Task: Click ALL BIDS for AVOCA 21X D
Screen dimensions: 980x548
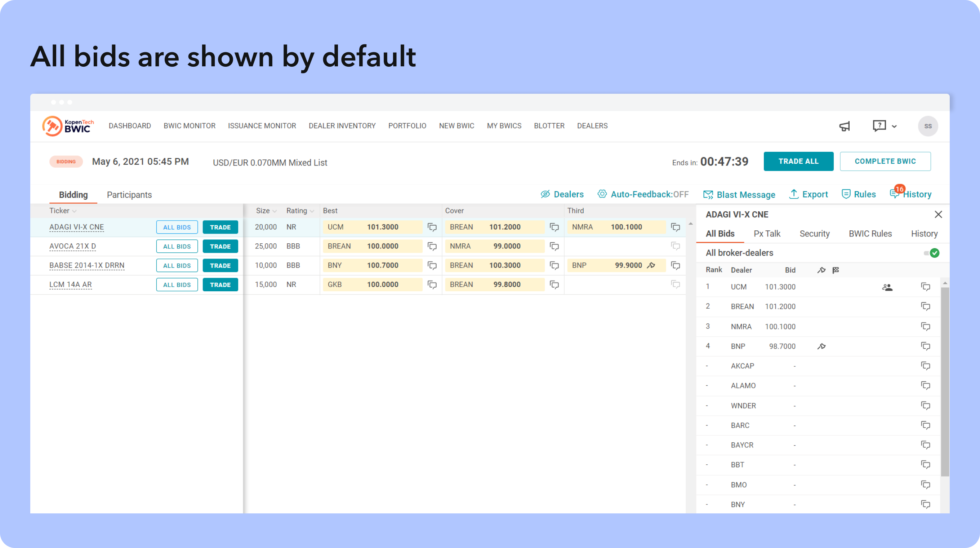Action: tap(177, 246)
